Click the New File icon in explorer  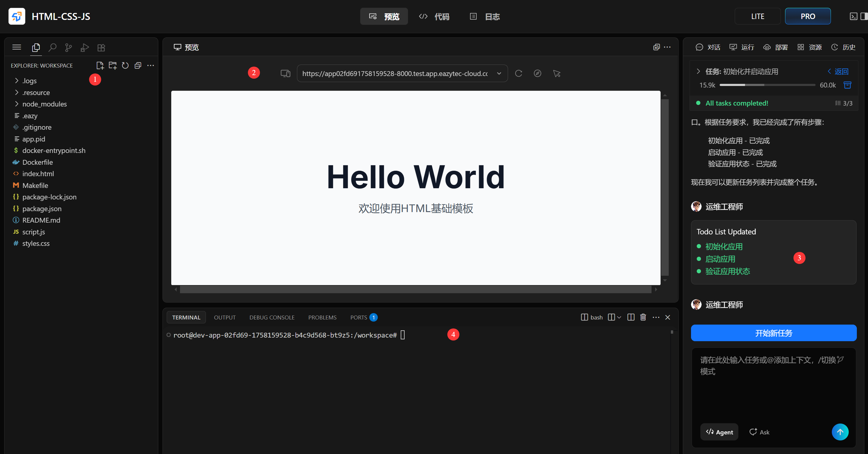pyautogui.click(x=100, y=65)
